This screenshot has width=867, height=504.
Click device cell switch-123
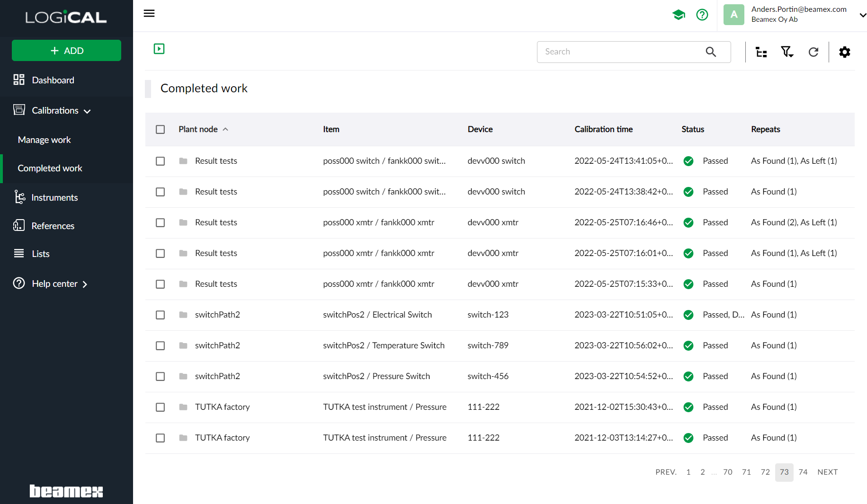click(488, 315)
